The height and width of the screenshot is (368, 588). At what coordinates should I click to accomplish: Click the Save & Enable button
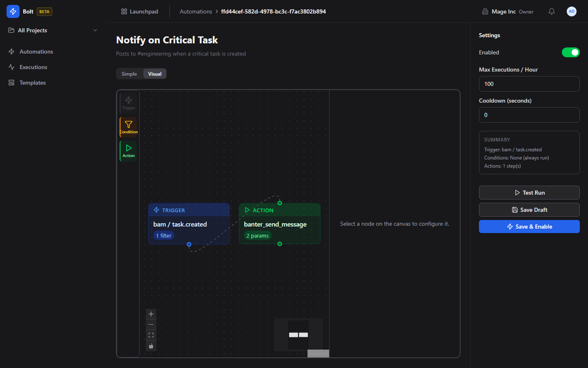529,227
